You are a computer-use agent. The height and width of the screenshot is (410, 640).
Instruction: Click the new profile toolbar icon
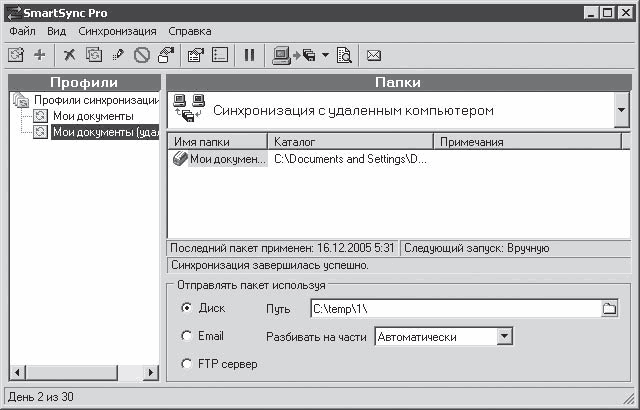(x=16, y=55)
